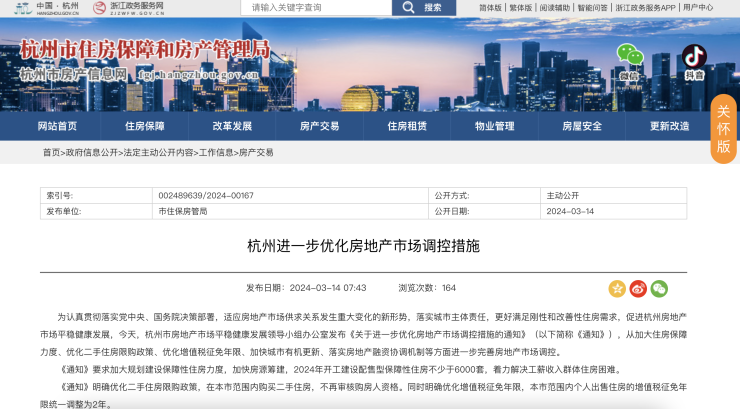Switch to 关怀版 care mode
Viewport: 740px width, 409px height.
click(723, 129)
